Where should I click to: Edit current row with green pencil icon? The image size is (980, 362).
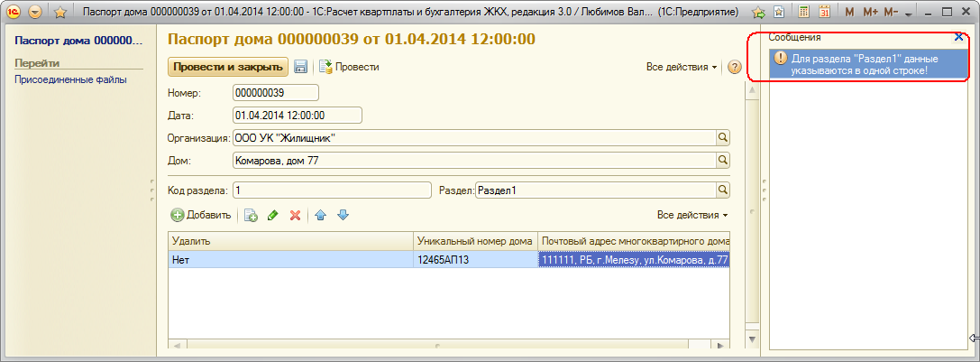click(x=272, y=216)
